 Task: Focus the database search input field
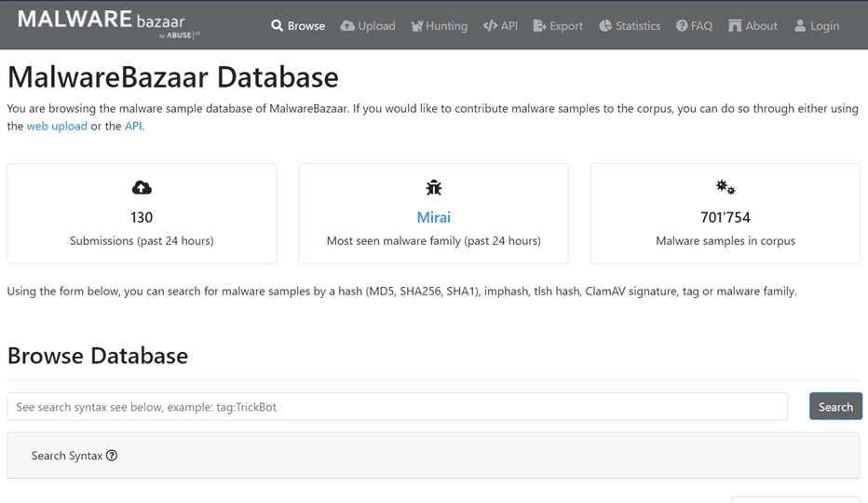click(397, 407)
